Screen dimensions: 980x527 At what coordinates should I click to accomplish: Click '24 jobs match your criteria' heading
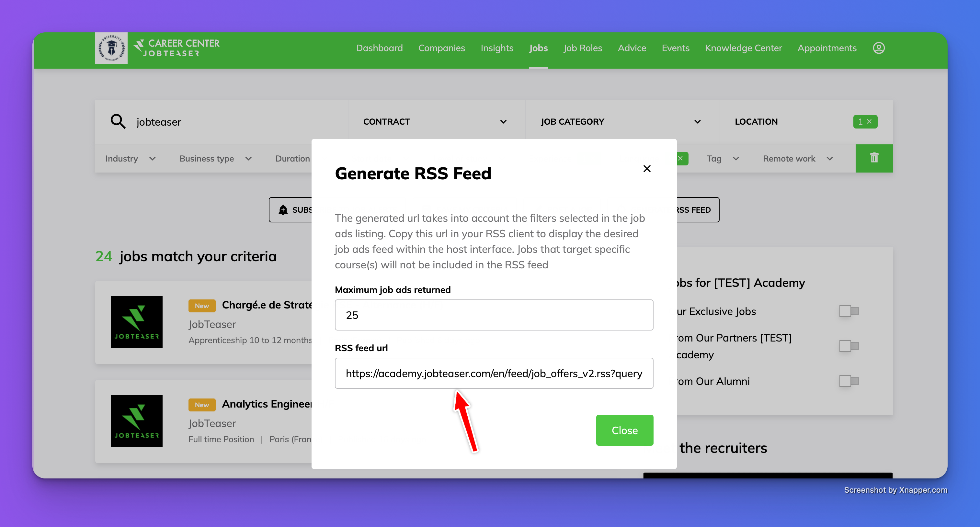point(186,256)
